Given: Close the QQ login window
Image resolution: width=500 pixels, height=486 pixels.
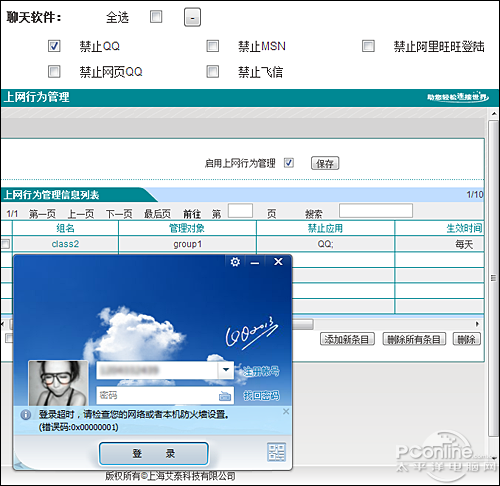Looking at the screenshot, I should point(278,262).
